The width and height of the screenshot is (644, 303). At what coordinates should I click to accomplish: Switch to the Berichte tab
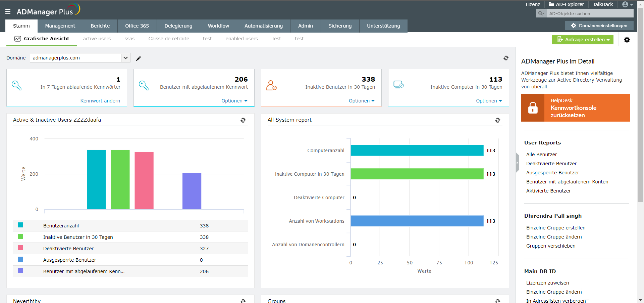click(x=100, y=26)
